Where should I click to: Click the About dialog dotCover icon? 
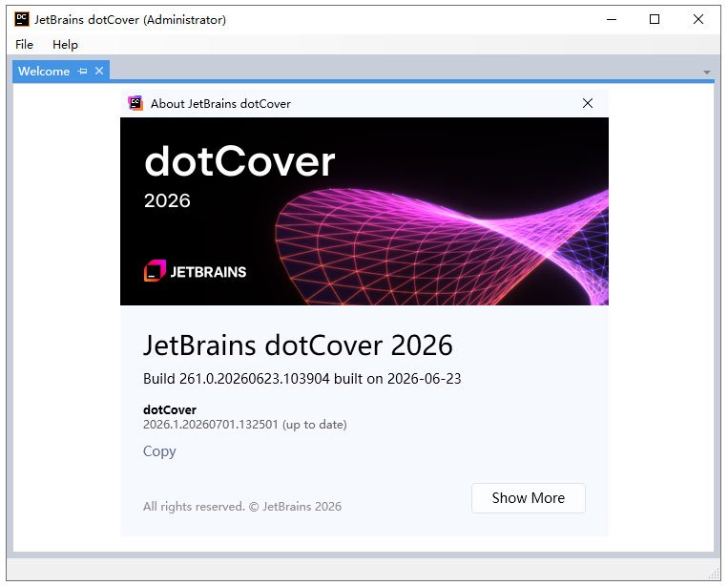click(x=135, y=103)
